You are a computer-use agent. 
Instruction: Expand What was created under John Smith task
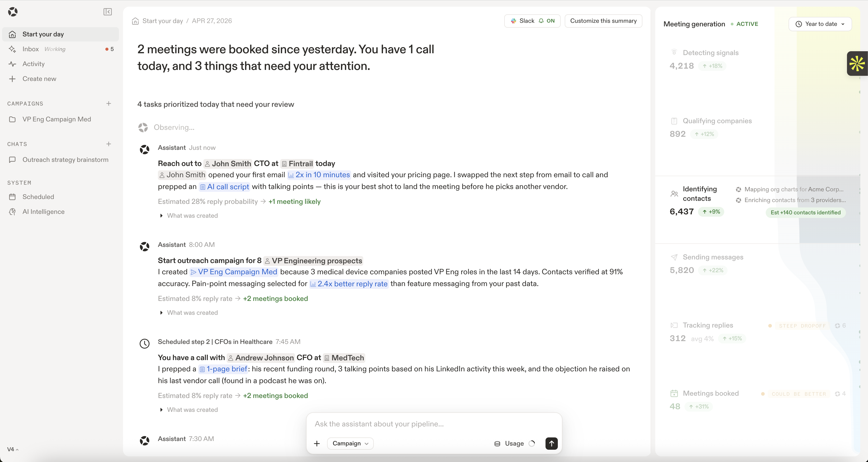(x=189, y=216)
